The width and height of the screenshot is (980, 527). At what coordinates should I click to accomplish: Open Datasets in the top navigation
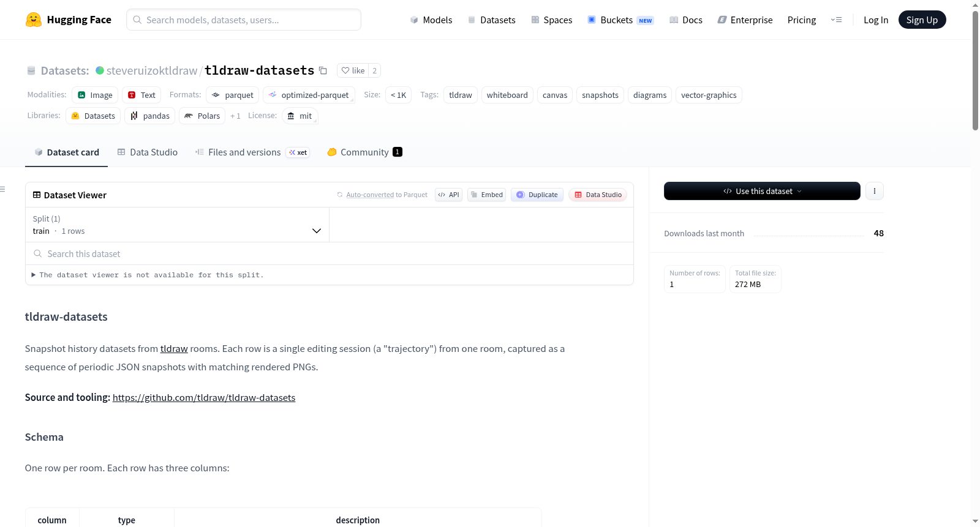point(492,20)
